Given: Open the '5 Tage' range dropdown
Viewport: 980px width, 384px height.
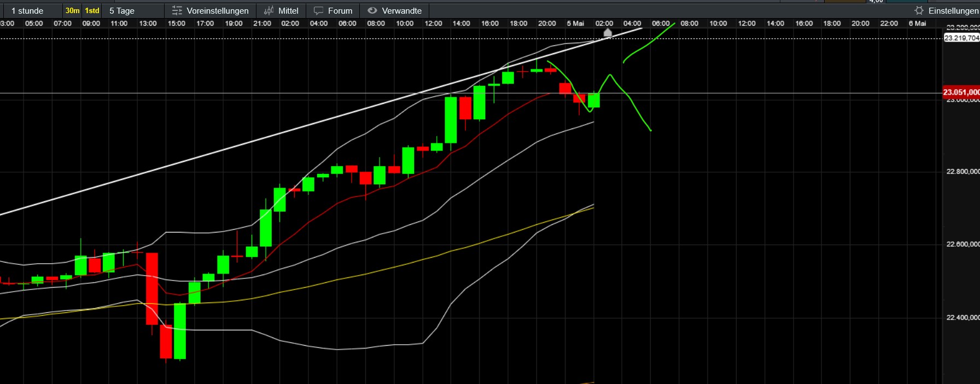Looking at the screenshot, I should [x=122, y=10].
